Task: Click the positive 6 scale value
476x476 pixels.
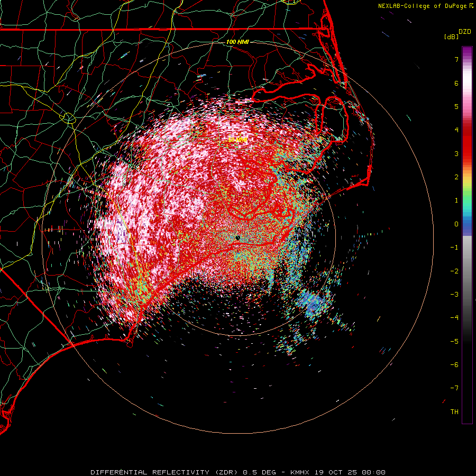Action: [x=456, y=83]
